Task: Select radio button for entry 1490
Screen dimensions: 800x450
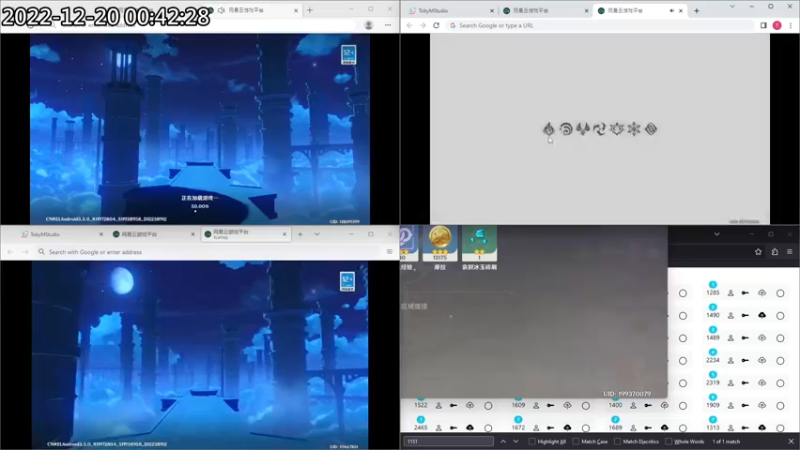Action: pyautogui.click(x=780, y=316)
